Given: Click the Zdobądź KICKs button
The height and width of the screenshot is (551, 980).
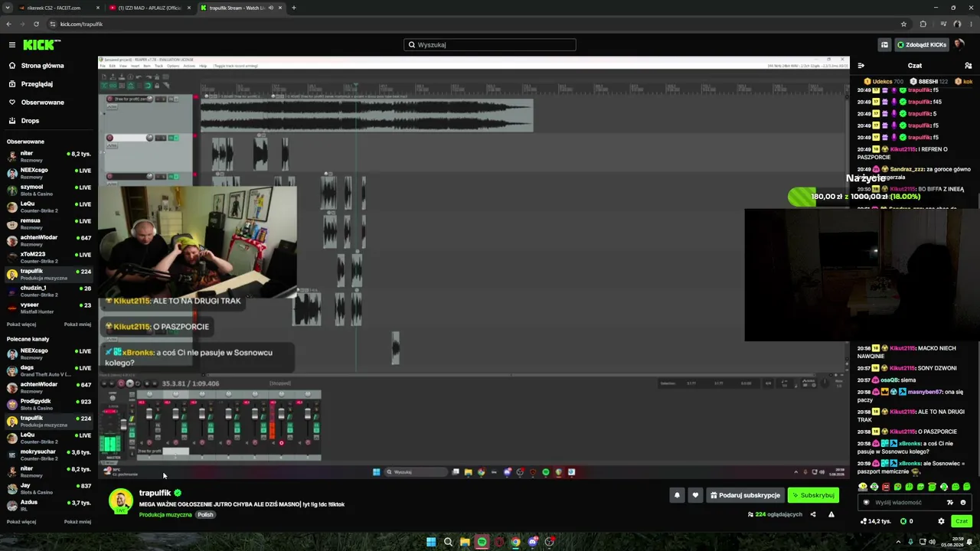Looking at the screenshot, I should (922, 44).
